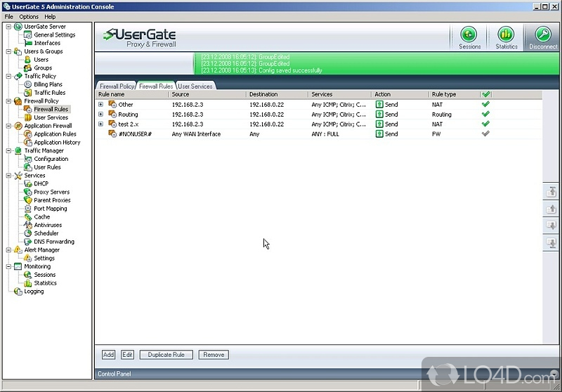Image resolution: width=562 pixels, height=392 pixels.
Task: Click the Proxy Servers tree icon
Action: tap(27, 192)
